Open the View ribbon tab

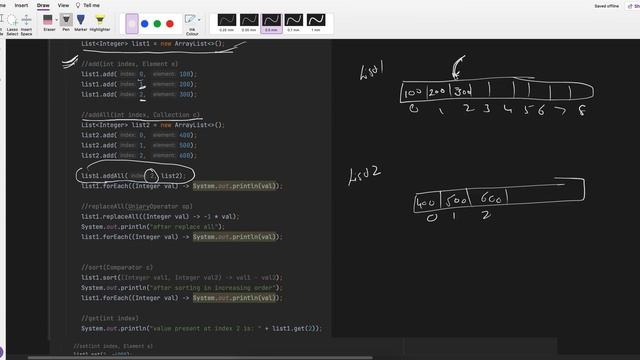click(63, 5)
